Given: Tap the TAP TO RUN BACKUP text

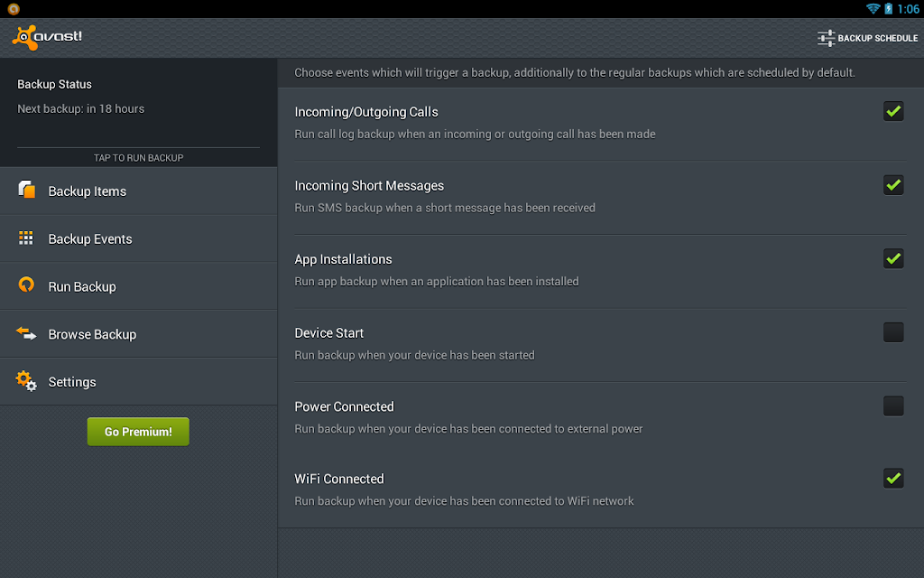Looking at the screenshot, I should (x=138, y=158).
